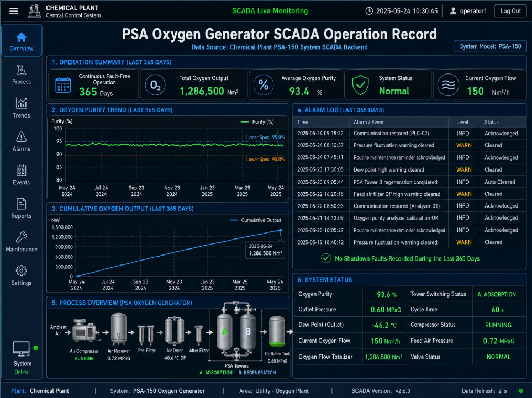Click the green check no-shutdown-faults icon

(x=326, y=258)
